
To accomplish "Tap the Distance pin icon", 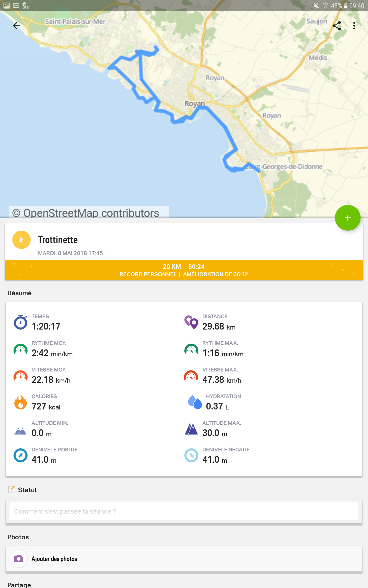I will click(x=191, y=322).
